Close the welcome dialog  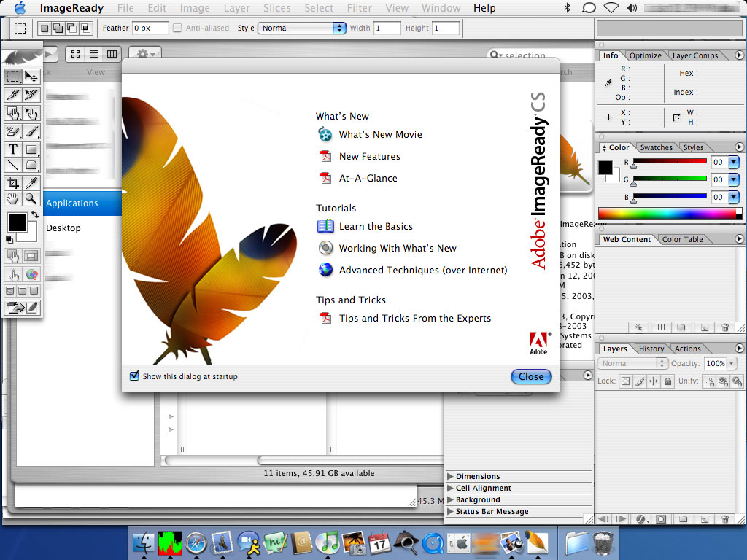click(x=531, y=377)
